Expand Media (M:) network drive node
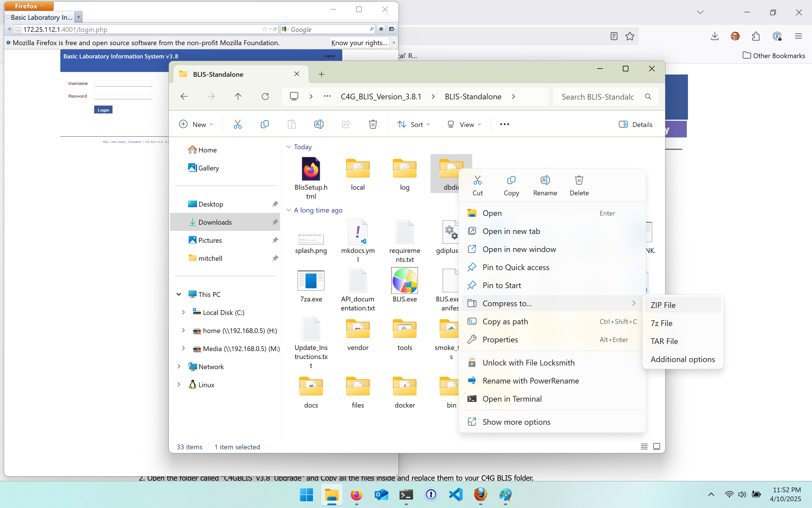This screenshot has height=508, width=812. (183, 349)
